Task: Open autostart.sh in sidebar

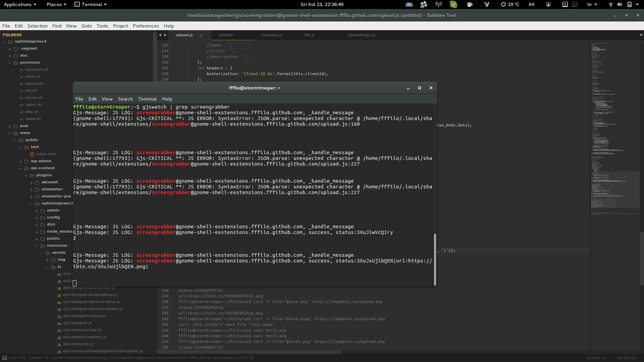Action: tap(37, 69)
